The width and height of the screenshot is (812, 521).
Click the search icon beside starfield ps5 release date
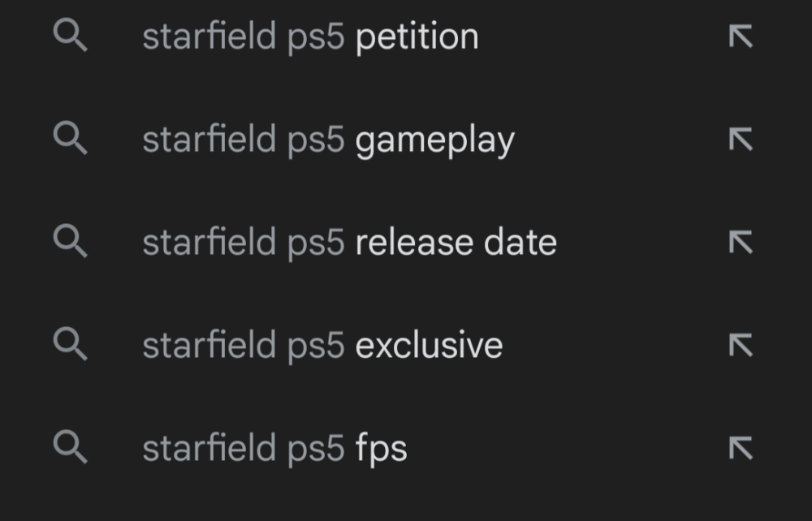[x=71, y=240]
